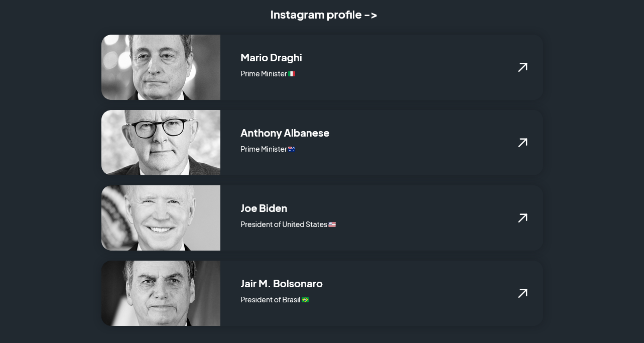Click the "Instagram profile ->" heading
This screenshot has height=343, width=644.
[x=323, y=15]
